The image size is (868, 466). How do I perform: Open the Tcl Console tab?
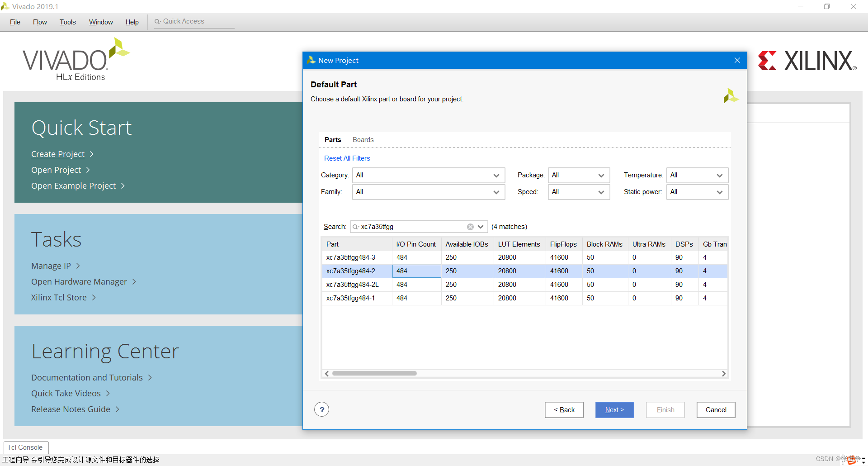[x=25, y=447]
